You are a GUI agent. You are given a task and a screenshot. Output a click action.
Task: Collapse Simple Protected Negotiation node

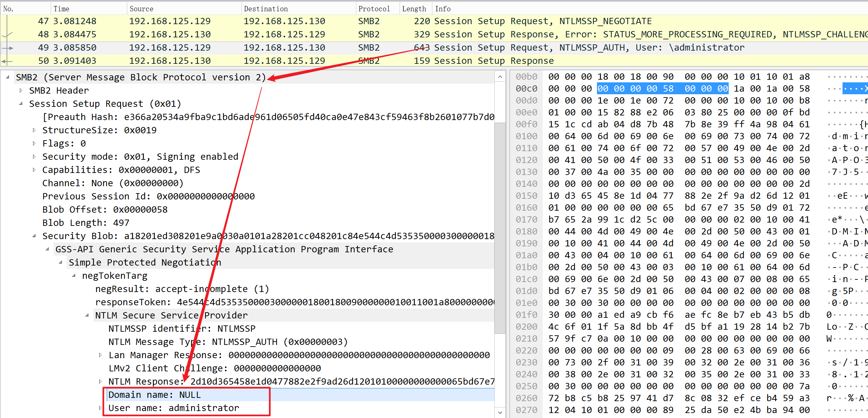point(61,262)
